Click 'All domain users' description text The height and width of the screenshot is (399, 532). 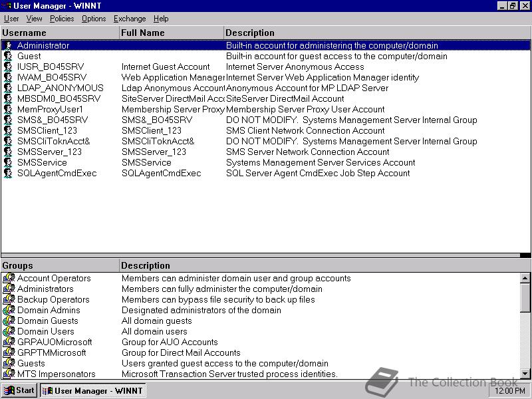click(x=154, y=331)
